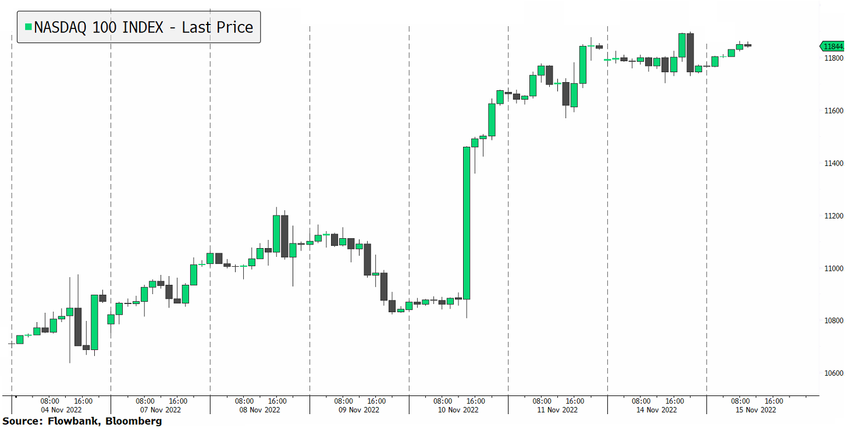Select the 04 Nov 2022 date label
This screenshot has height=431, width=868.
(61, 410)
